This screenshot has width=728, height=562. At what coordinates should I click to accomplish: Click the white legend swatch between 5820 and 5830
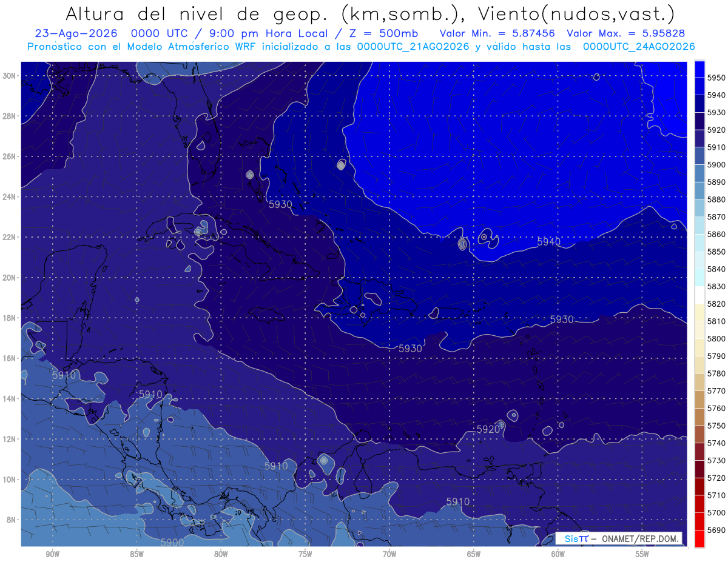(x=699, y=295)
